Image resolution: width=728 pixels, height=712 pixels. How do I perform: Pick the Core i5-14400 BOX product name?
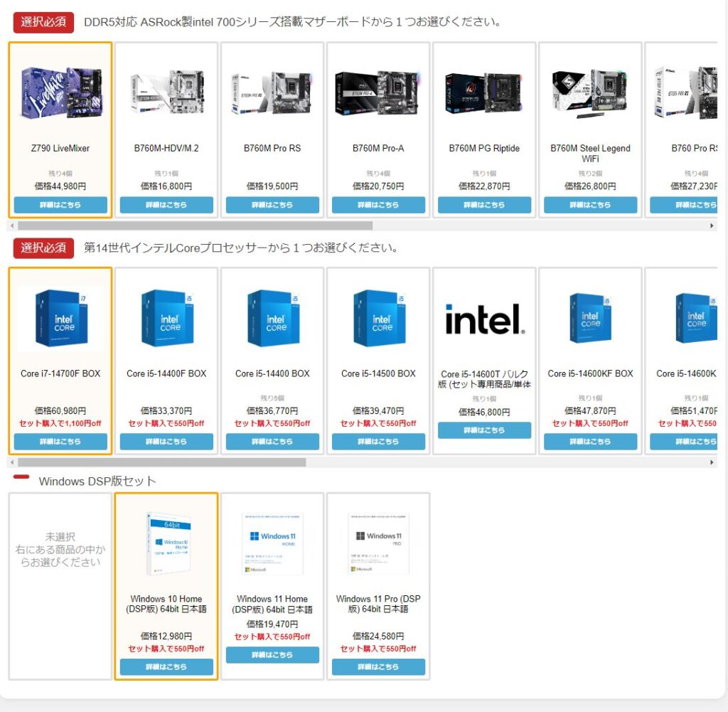click(272, 373)
